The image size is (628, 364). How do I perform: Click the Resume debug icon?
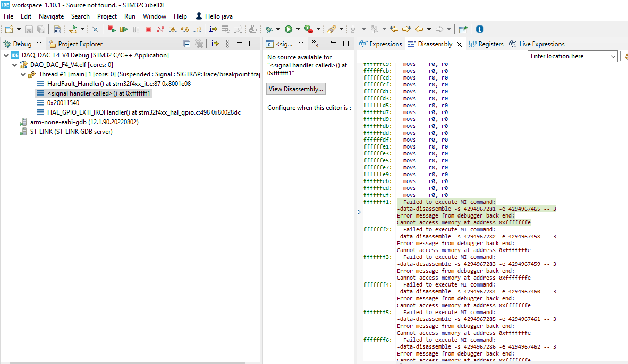coord(124,29)
